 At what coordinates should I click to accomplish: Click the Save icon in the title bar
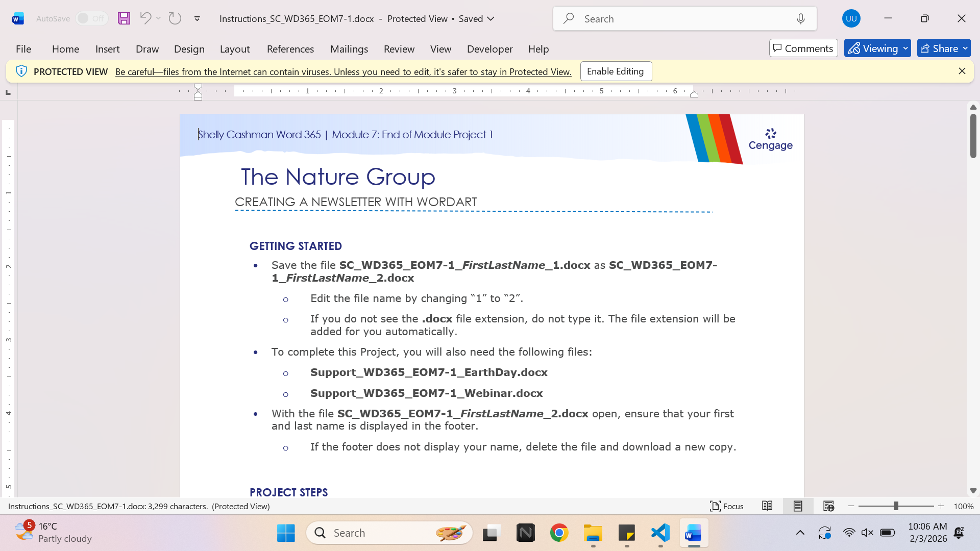pyautogui.click(x=124, y=18)
